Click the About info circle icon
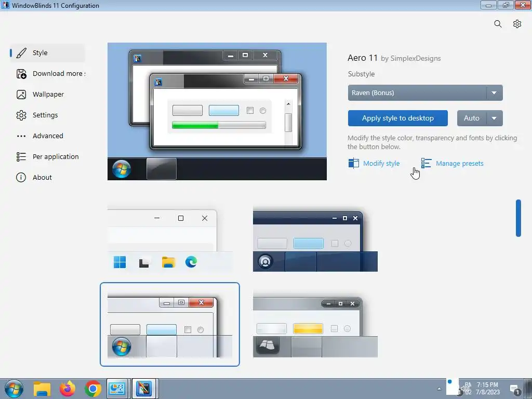 click(x=21, y=178)
